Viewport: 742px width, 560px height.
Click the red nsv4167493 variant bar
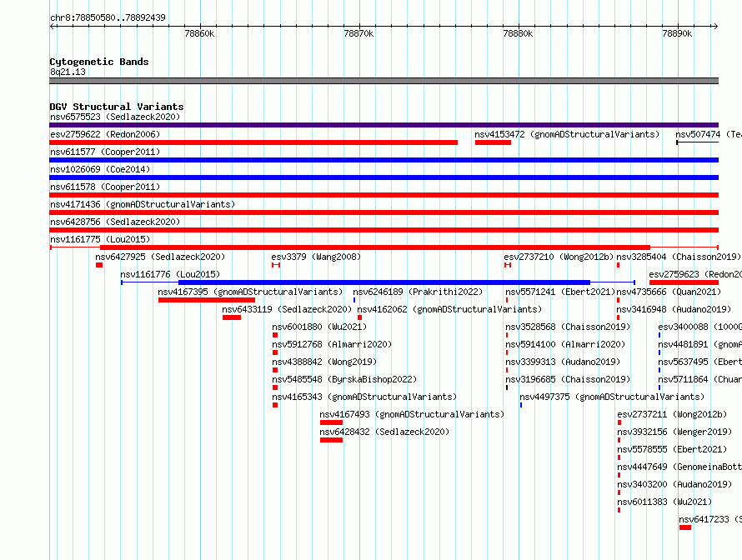pos(331,422)
